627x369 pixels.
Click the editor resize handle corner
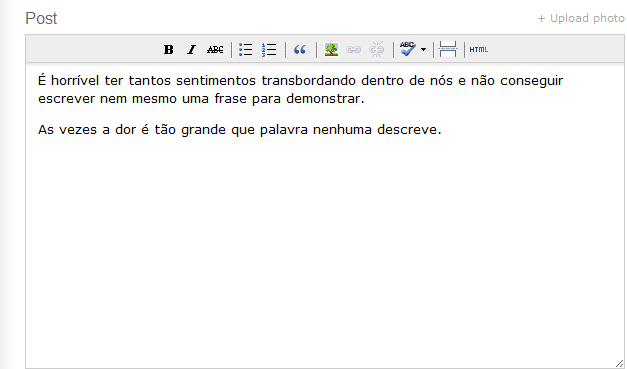tap(619, 363)
